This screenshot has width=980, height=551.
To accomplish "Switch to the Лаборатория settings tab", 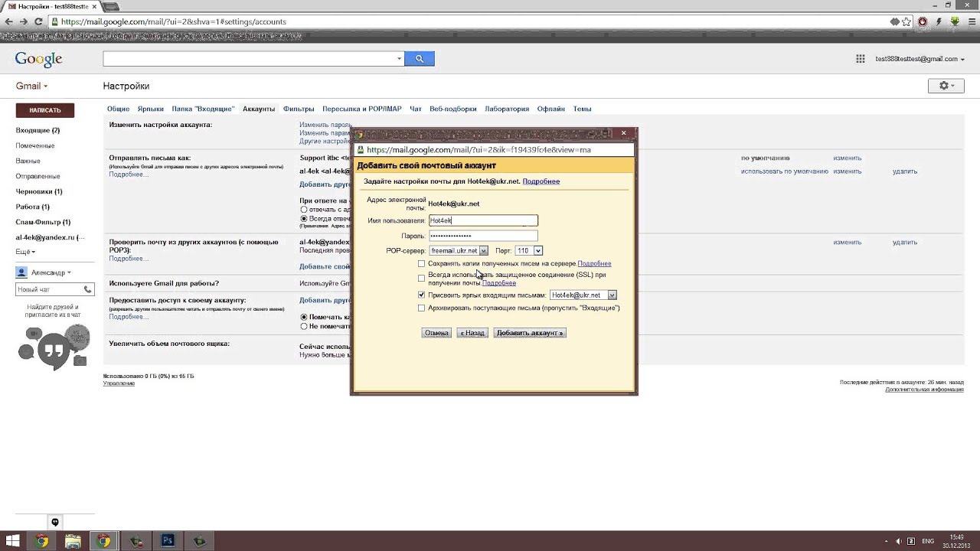I will tap(507, 109).
